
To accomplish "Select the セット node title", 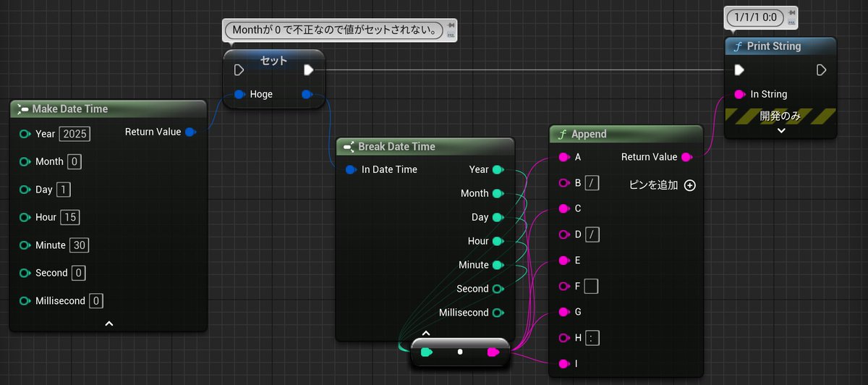I will (273, 60).
